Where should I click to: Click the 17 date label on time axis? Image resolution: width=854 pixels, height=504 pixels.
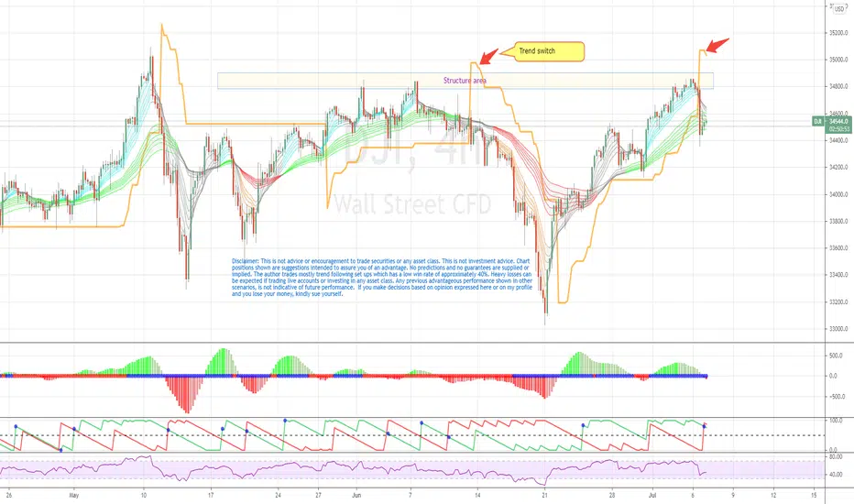[x=210, y=495]
